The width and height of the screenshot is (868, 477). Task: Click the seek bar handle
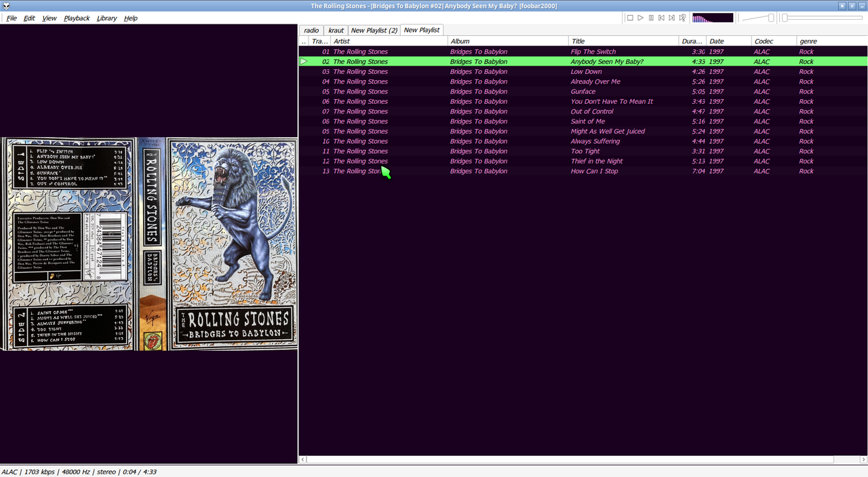(785, 18)
